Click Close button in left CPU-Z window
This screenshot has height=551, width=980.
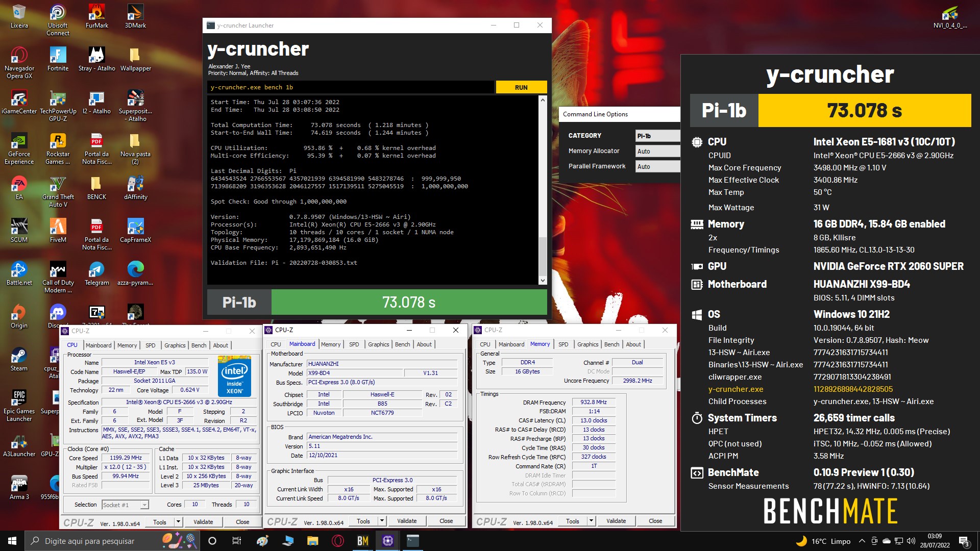242,522
